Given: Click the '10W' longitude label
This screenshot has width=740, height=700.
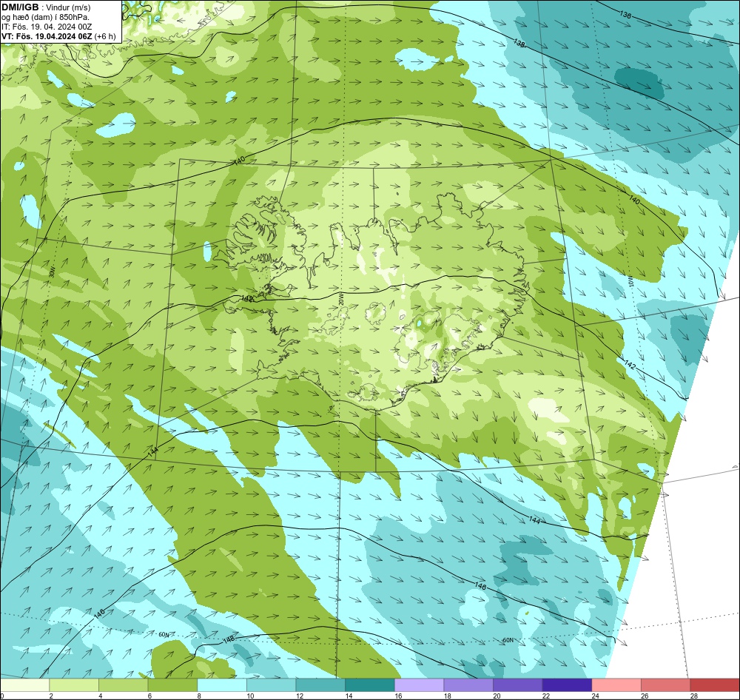Looking at the screenshot, I should click(x=630, y=282).
